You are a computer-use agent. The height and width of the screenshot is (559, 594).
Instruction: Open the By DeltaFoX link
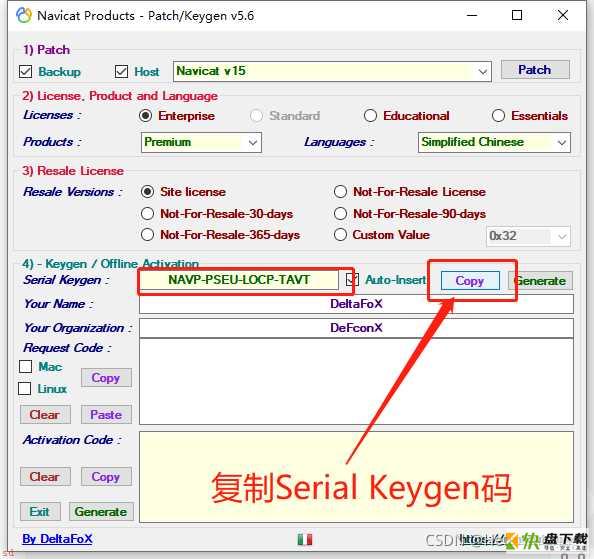click(57, 539)
